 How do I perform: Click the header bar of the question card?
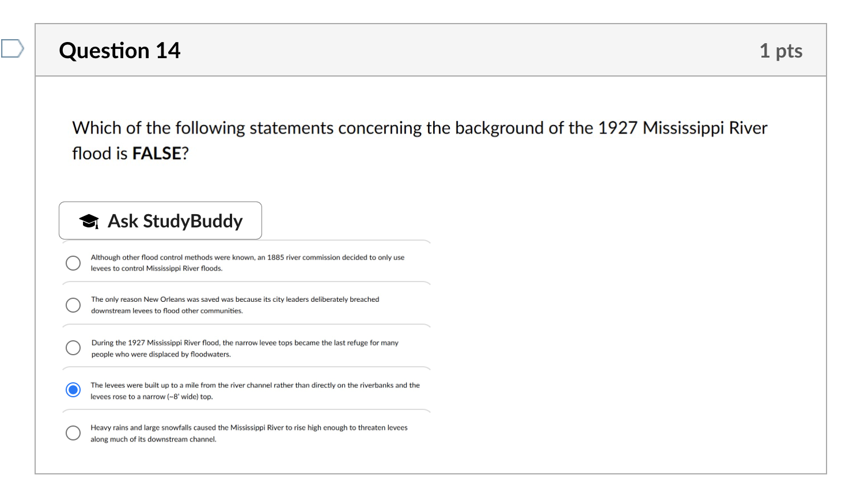click(432, 50)
